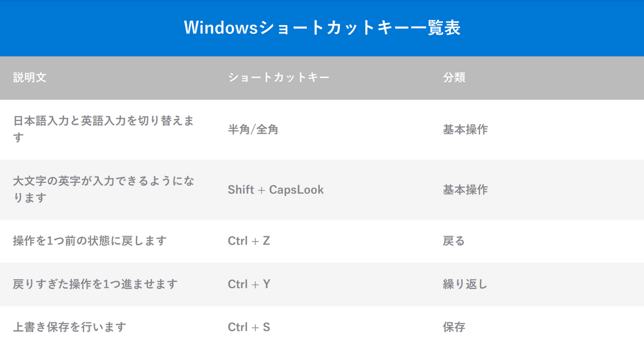
Task: Select the Ctrl + Y shortcut
Action: coord(248,284)
